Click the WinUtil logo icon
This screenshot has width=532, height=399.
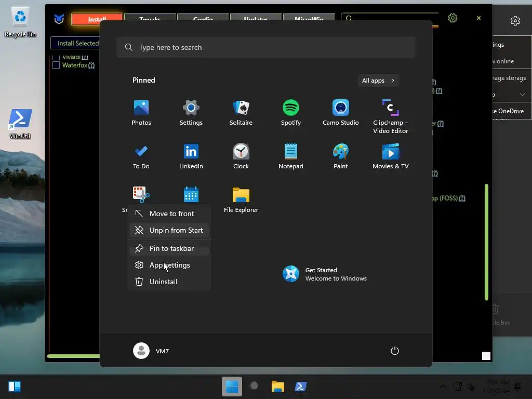pyautogui.click(x=59, y=19)
